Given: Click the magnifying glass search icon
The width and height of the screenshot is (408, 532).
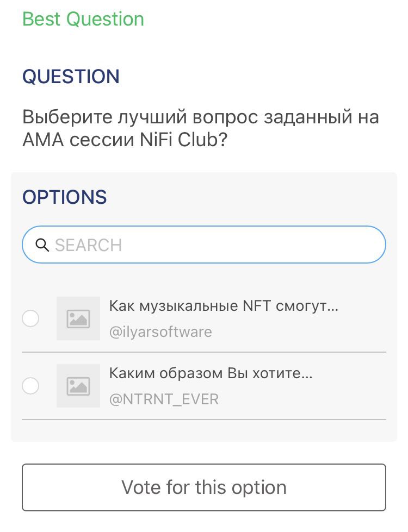Looking at the screenshot, I should (x=42, y=245).
